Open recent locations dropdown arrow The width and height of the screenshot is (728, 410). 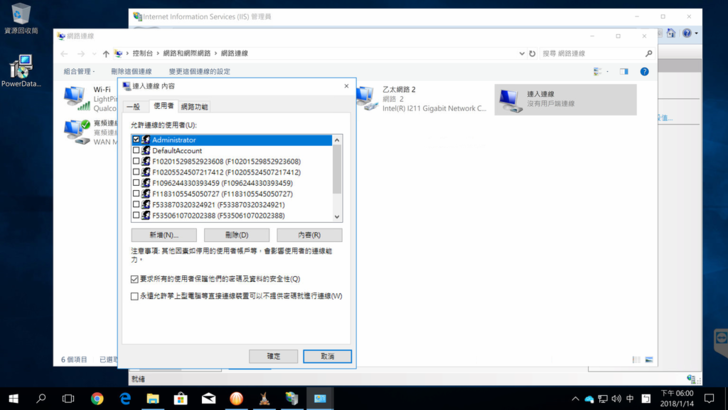point(94,54)
